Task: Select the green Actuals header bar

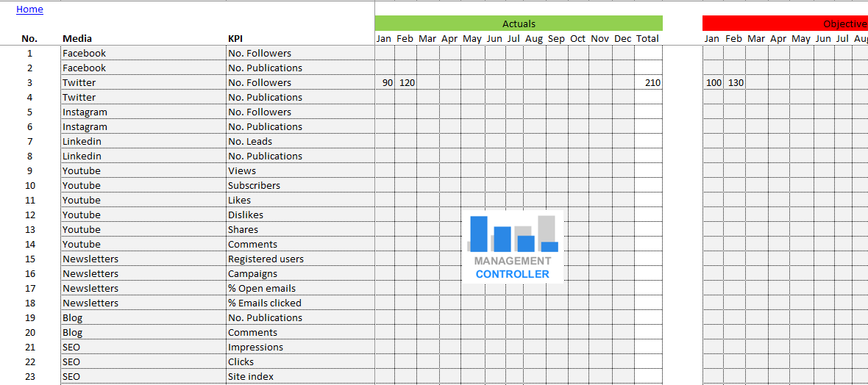Action: click(x=518, y=24)
